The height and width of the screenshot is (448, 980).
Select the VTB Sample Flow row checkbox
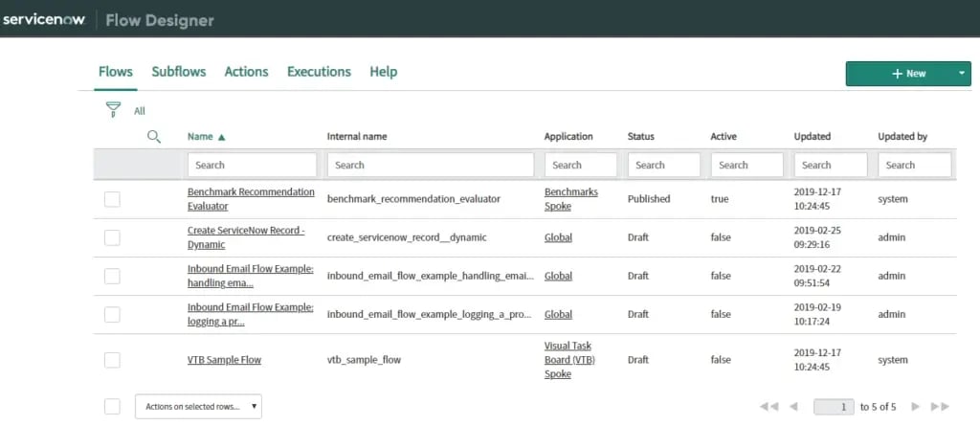click(x=112, y=360)
